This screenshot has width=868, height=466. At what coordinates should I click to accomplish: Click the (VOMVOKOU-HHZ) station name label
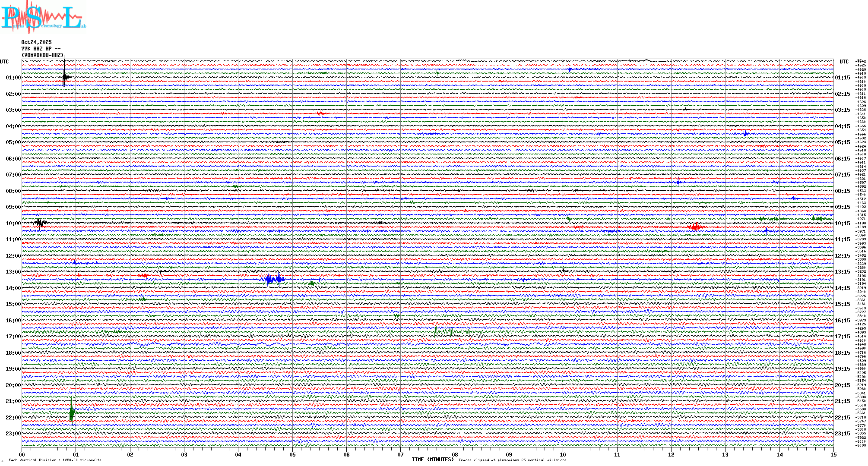(42, 55)
